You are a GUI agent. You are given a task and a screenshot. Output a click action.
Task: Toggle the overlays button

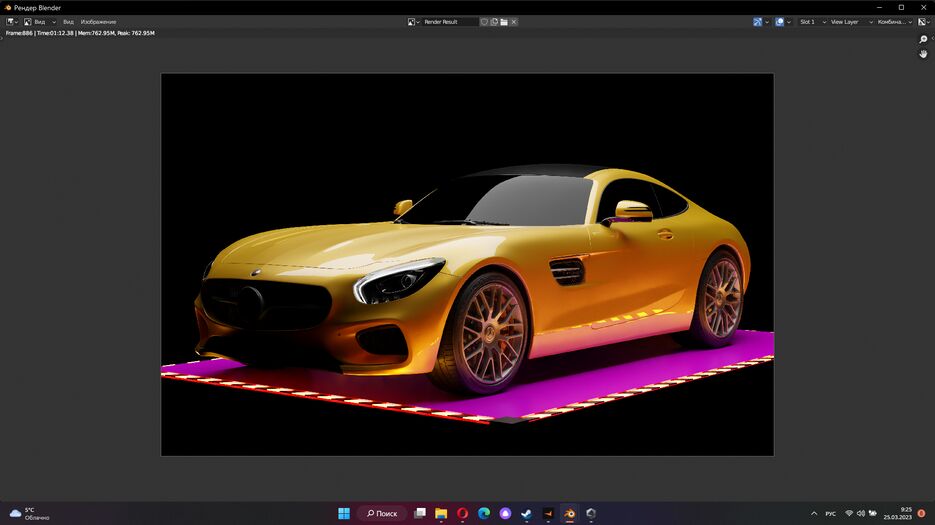tap(779, 21)
